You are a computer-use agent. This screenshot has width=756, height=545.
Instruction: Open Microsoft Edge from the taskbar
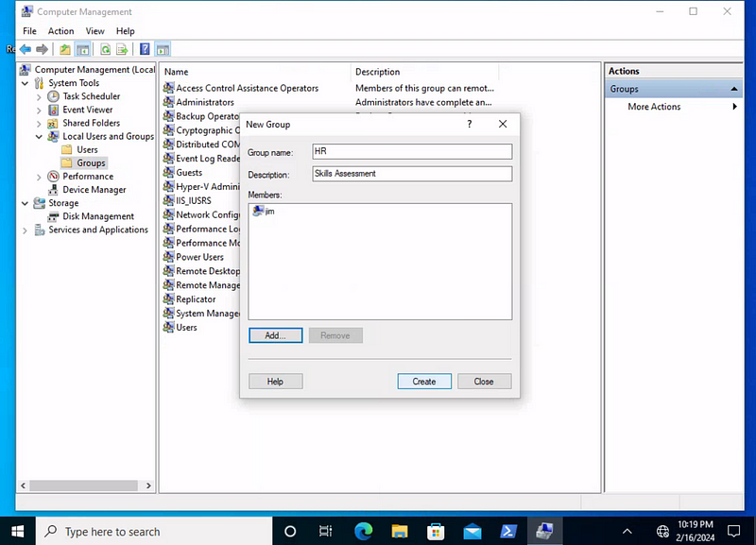pos(364,531)
